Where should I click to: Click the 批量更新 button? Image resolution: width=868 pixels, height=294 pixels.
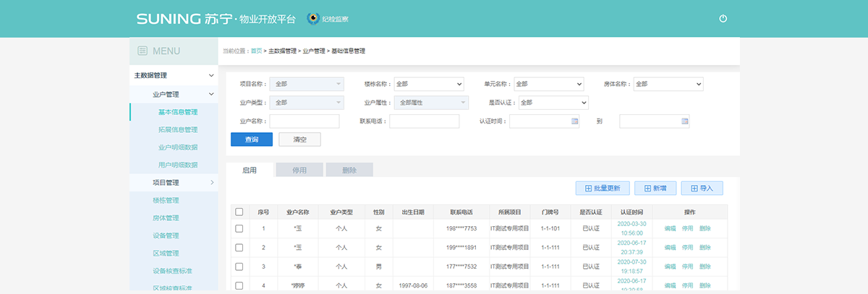(603, 188)
